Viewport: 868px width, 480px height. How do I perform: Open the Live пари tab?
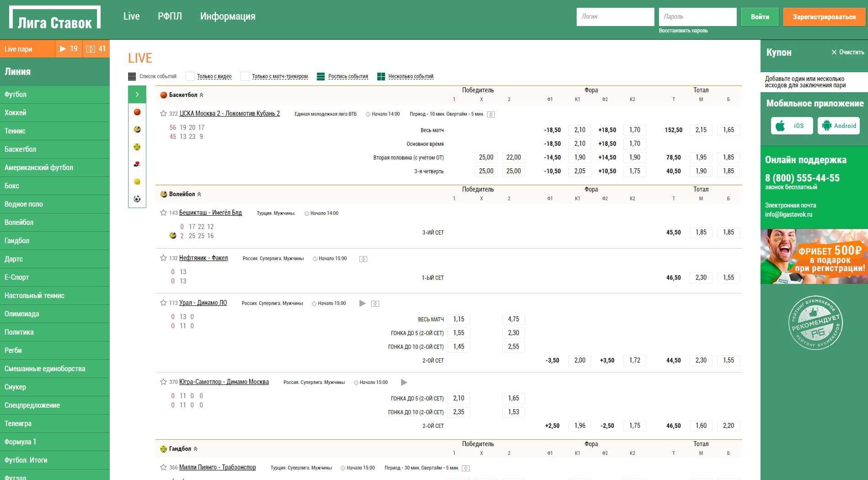[27, 49]
